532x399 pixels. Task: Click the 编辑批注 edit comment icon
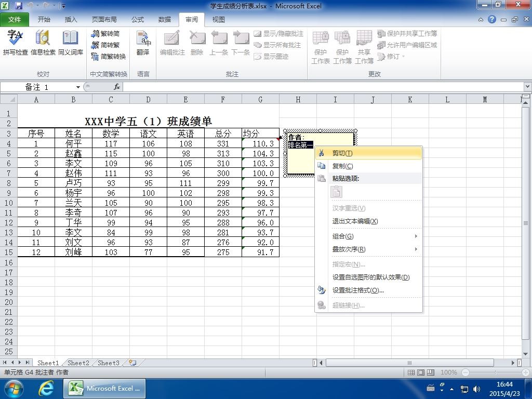pos(172,42)
